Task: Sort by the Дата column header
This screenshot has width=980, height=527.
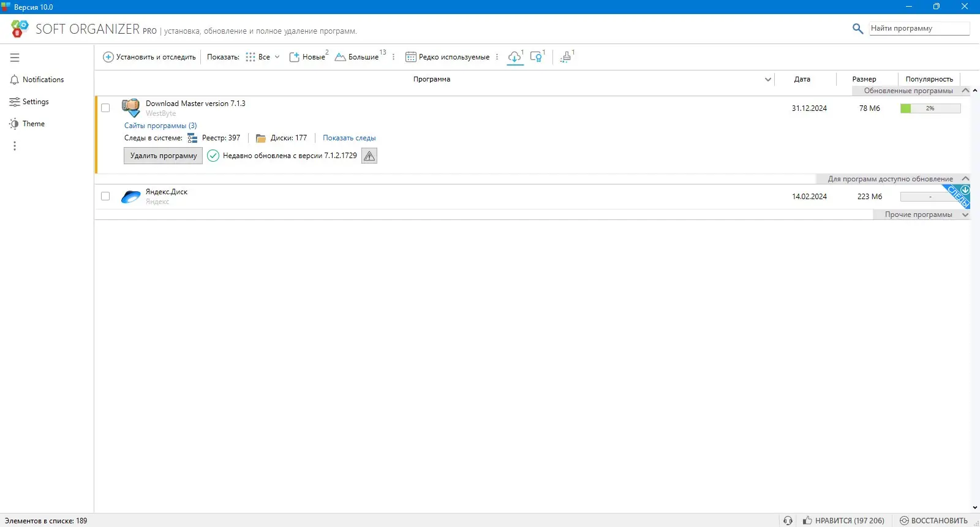Action: pos(802,79)
